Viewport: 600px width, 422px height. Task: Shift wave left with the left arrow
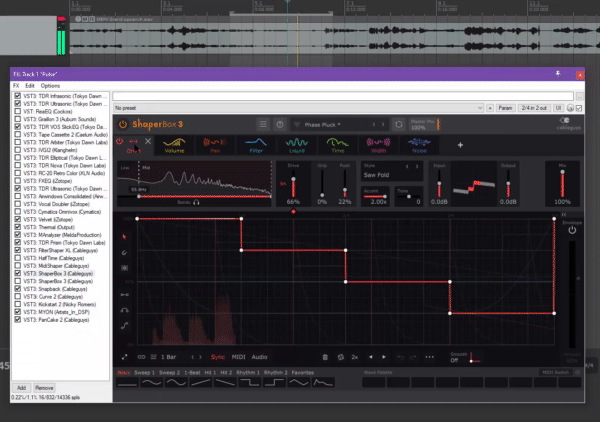pos(370,357)
